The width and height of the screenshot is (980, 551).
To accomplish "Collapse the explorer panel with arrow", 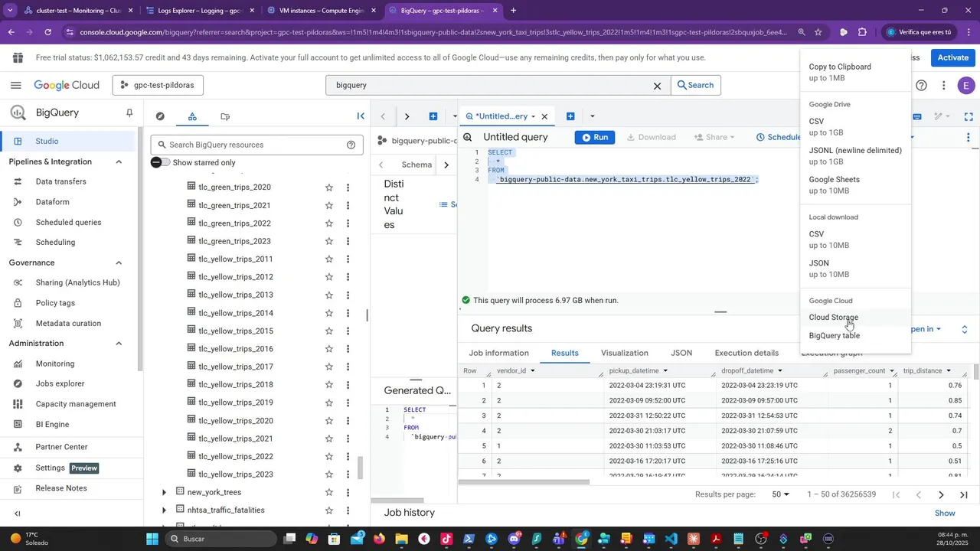I will click(361, 116).
